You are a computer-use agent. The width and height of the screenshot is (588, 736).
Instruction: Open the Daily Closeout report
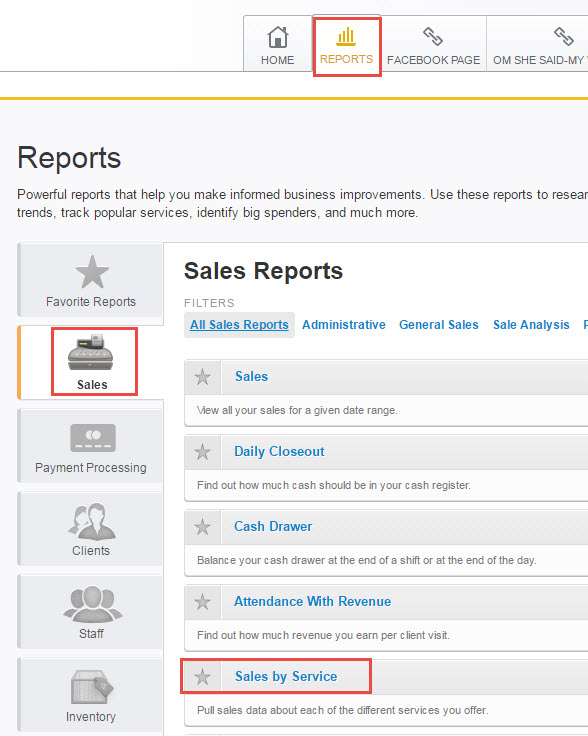click(x=279, y=452)
